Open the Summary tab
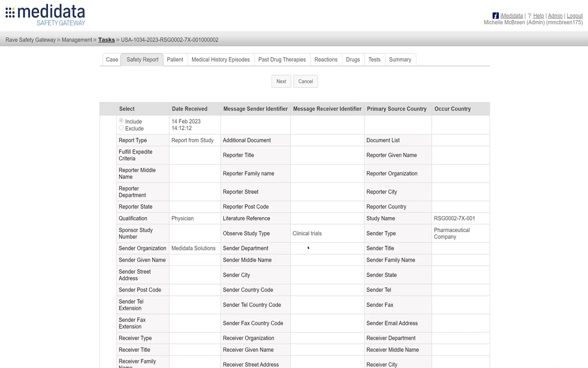 coord(400,59)
